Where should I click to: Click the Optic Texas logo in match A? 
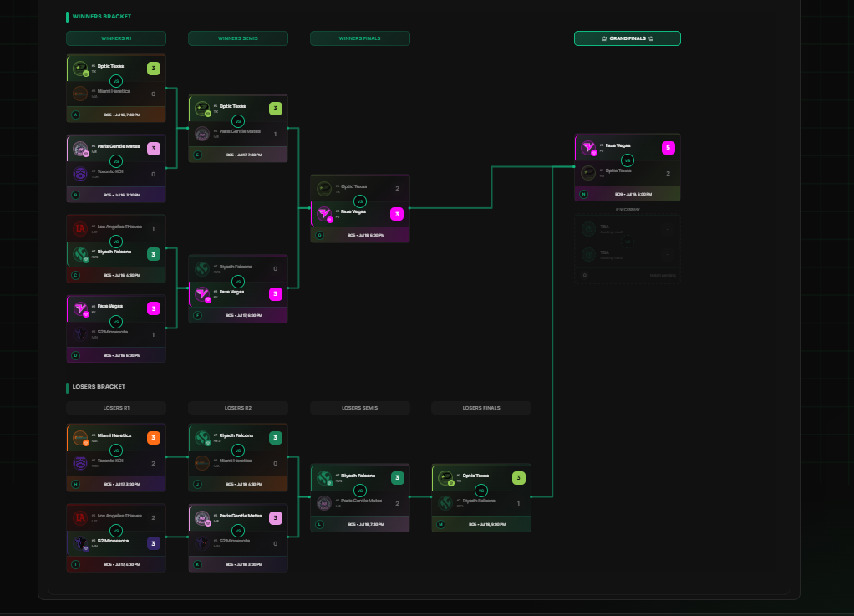pos(80,69)
